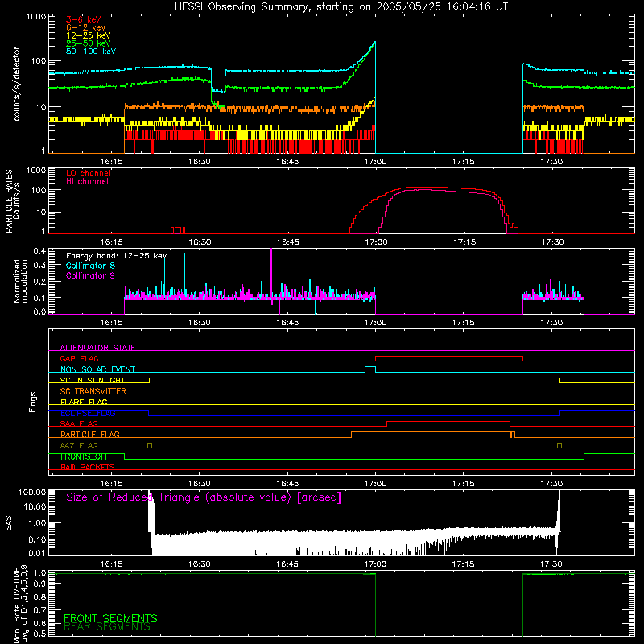Screen dimensions: 644x644
Task: Click the SAS axis label
Action: click(9, 523)
